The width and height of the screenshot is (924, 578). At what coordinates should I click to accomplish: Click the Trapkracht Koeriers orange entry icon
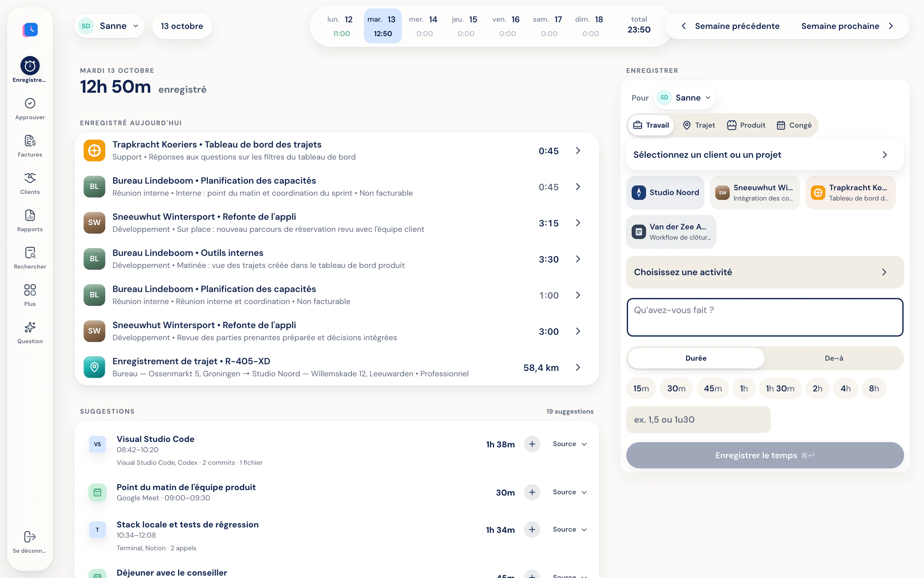point(94,150)
